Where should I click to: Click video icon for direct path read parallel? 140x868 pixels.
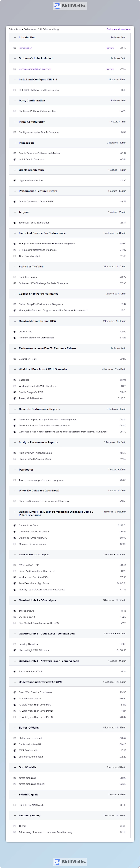(14, 784)
